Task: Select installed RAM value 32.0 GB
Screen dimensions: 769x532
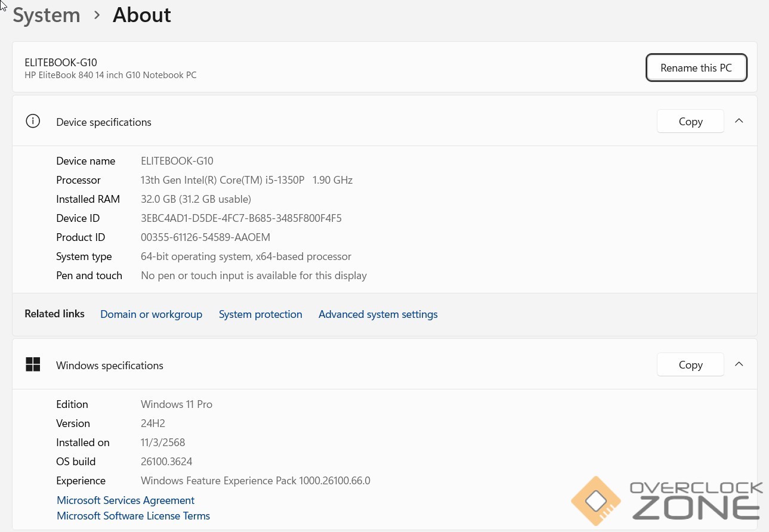Action: tap(196, 199)
